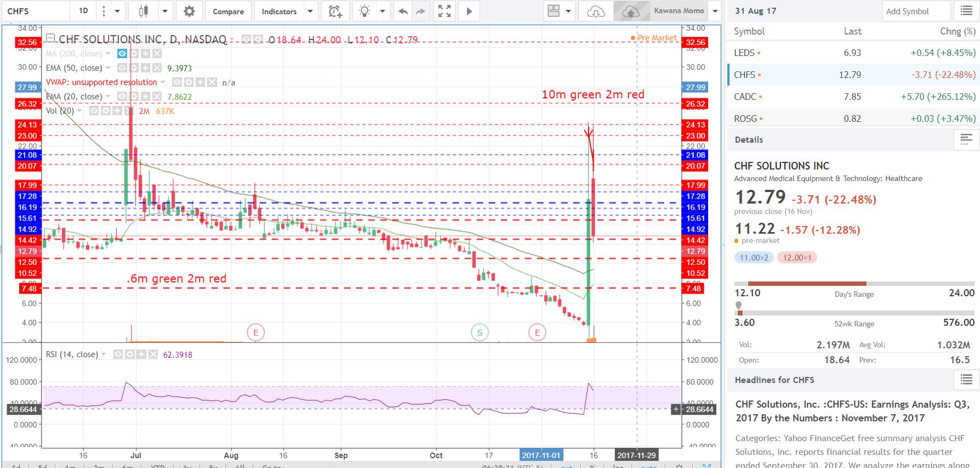Open the interval dropdown arrow next to 1D

(x=117, y=11)
